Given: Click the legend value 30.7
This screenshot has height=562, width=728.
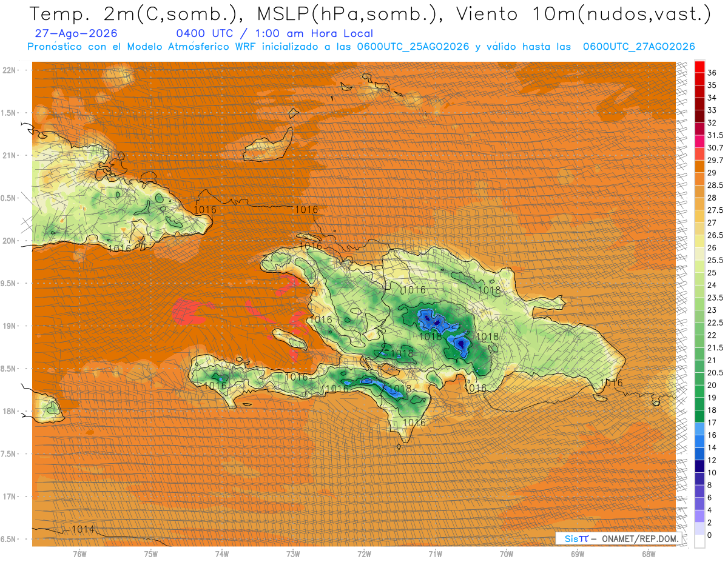Looking at the screenshot, I should 715,148.
